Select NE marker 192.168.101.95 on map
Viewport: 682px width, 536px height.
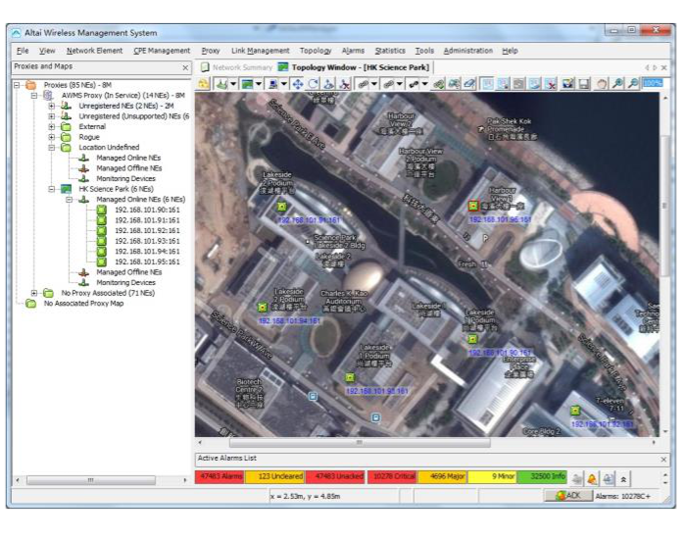point(350,377)
